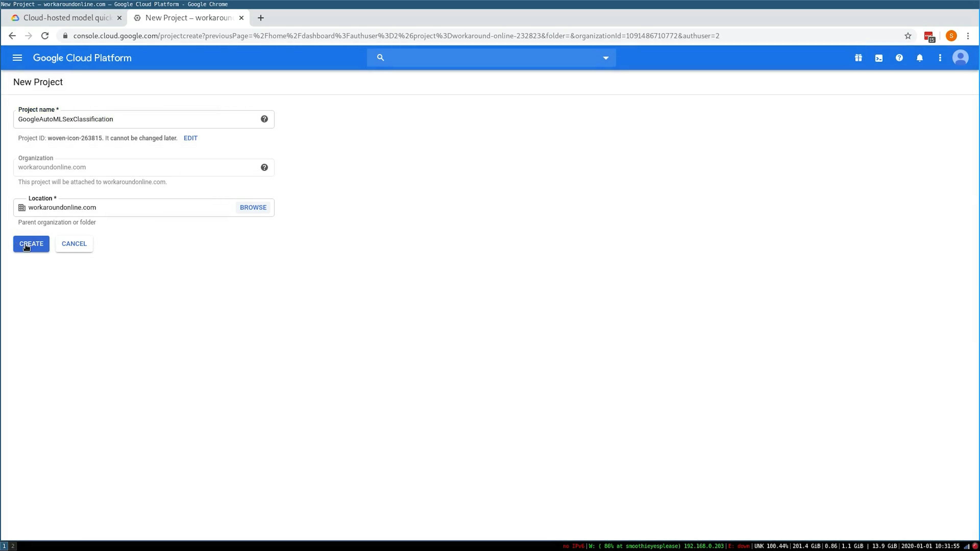Click 'This project will be attached' text
This screenshot has height=551, width=980.
coord(92,182)
